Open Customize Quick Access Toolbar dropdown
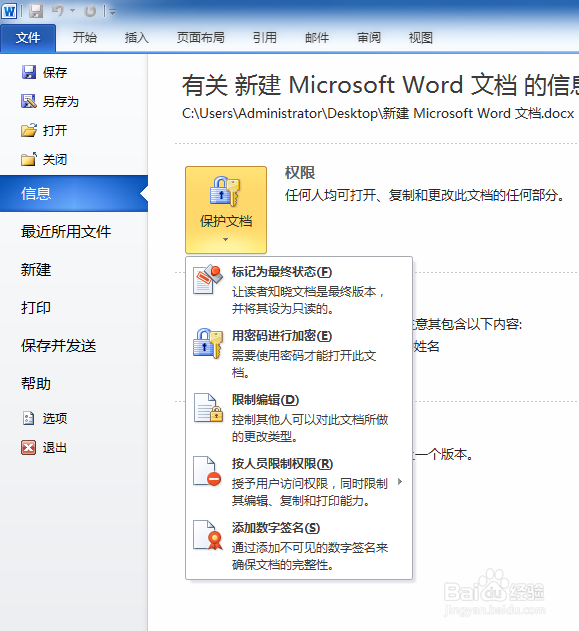579x631 pixels. [112, 12]
